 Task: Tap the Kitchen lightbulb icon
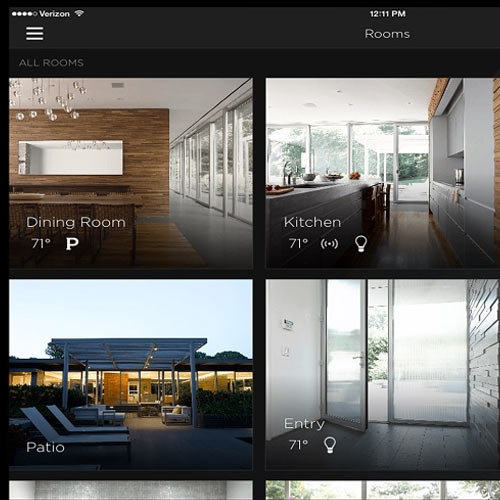click(x=361, y=244)
